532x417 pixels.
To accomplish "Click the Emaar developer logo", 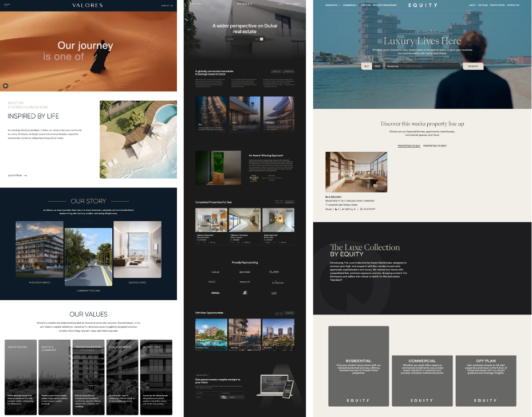I will point(215,272).
